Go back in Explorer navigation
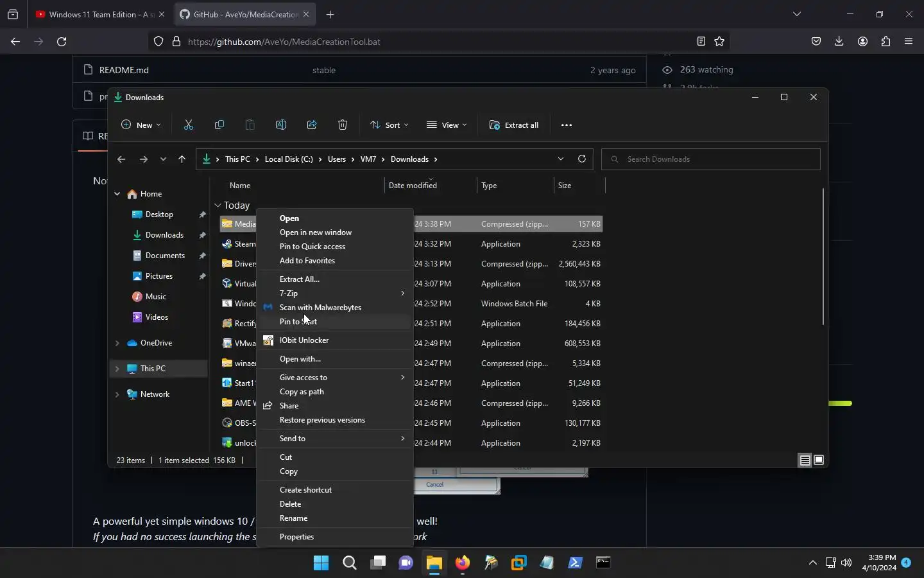Image resolution: width=924 pixels, height=578 pixels. tap(121, 159)
